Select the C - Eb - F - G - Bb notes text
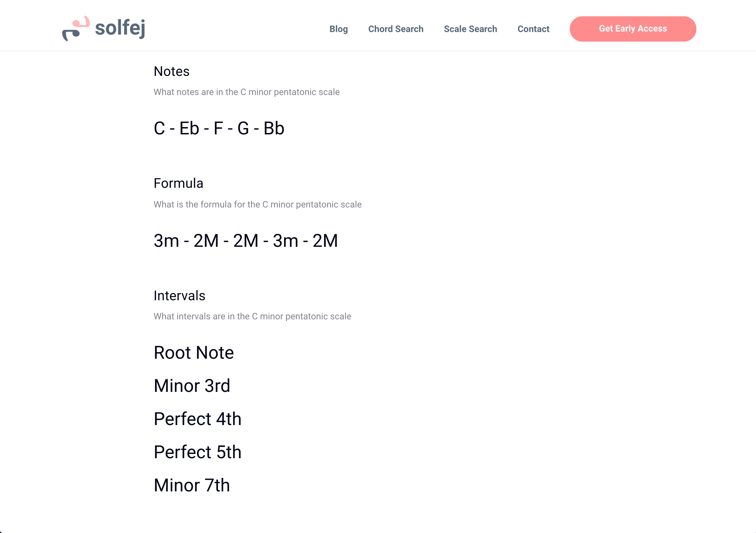This screenshot has height=533, width=756. (x=219, y=128)
